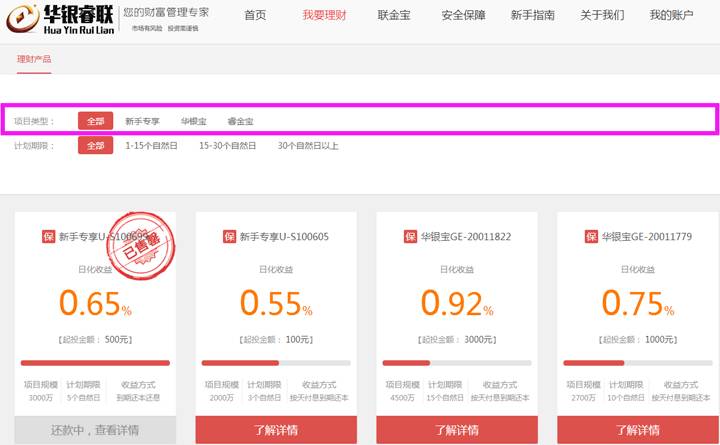Click the progress bar of 0.55% product
The width and height of the screenshot is (720, 445).
click(x=276, y=363)
